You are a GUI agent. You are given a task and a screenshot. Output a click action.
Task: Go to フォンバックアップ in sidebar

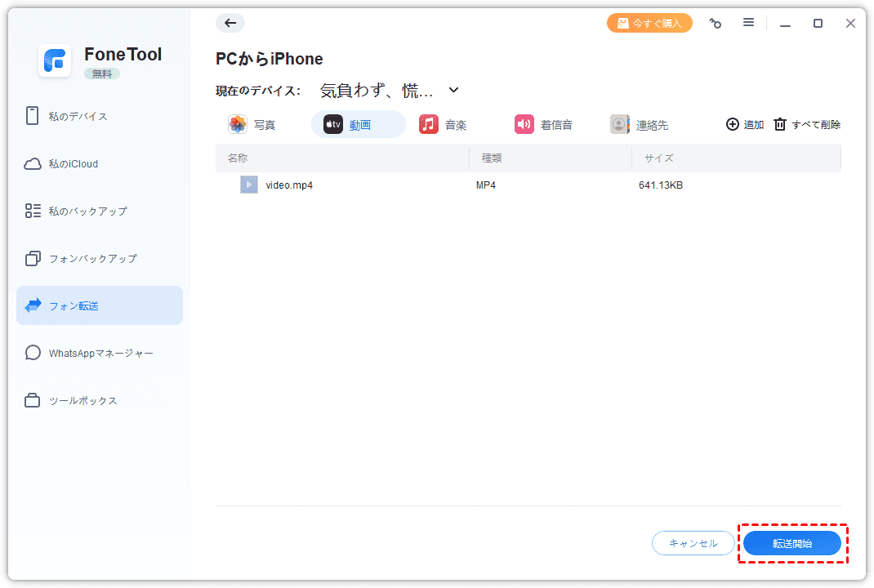92,258
